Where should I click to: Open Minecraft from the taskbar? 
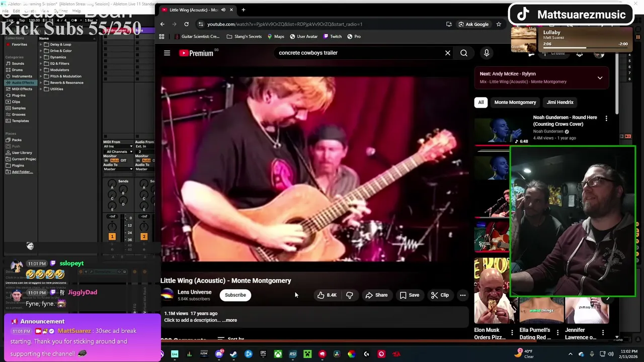(x=307, y=354)
